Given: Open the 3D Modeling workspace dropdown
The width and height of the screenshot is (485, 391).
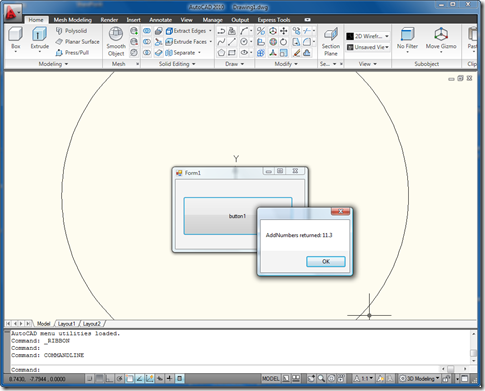Looking at the screenshot, I should (420, 378).
